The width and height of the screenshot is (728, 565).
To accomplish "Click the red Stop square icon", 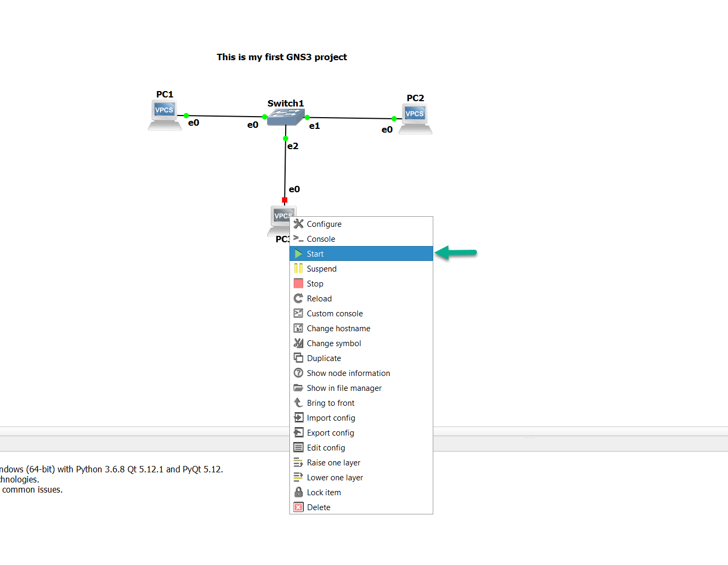I will [298, 283].
